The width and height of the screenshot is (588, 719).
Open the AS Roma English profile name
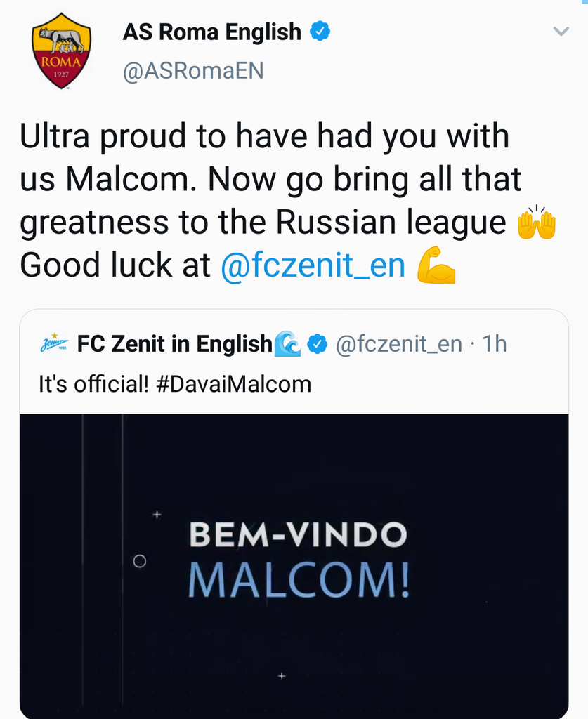[211, 32]
